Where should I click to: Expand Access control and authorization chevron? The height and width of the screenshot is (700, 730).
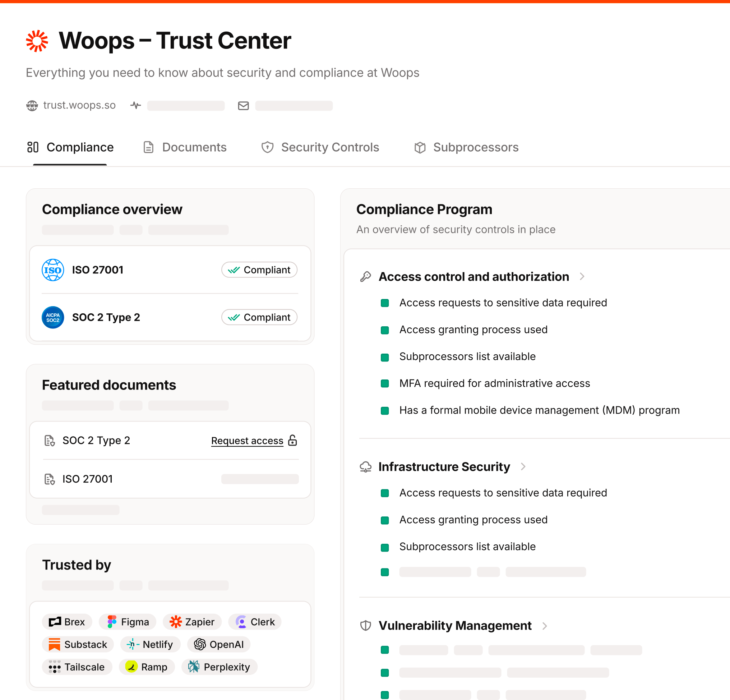[582, 277]
